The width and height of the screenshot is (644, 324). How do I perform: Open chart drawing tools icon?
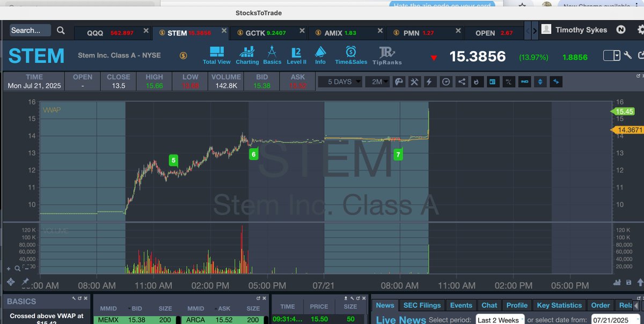[x=414, y=82]
